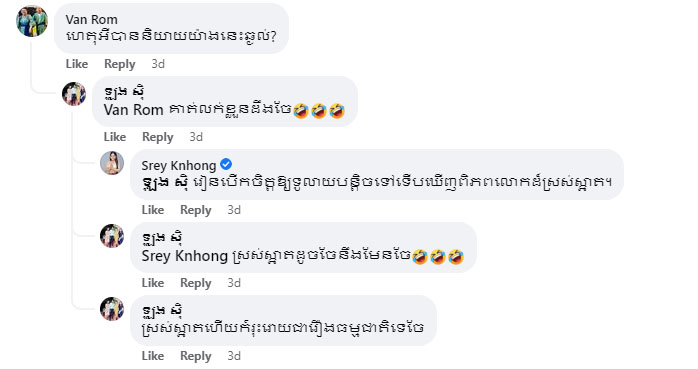Open Van Rom's profile picture
Viewport: 698px width, 369px height.
[32, 21]
